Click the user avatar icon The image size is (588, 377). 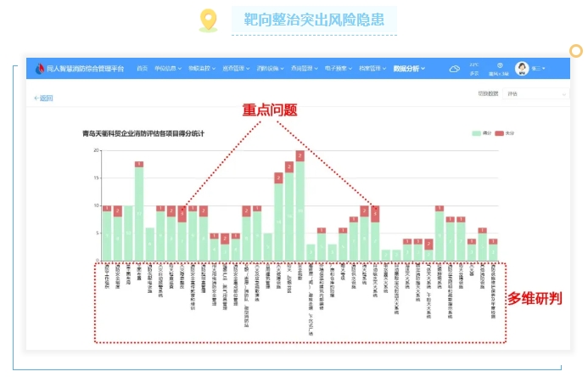click(x=522, y=69)
